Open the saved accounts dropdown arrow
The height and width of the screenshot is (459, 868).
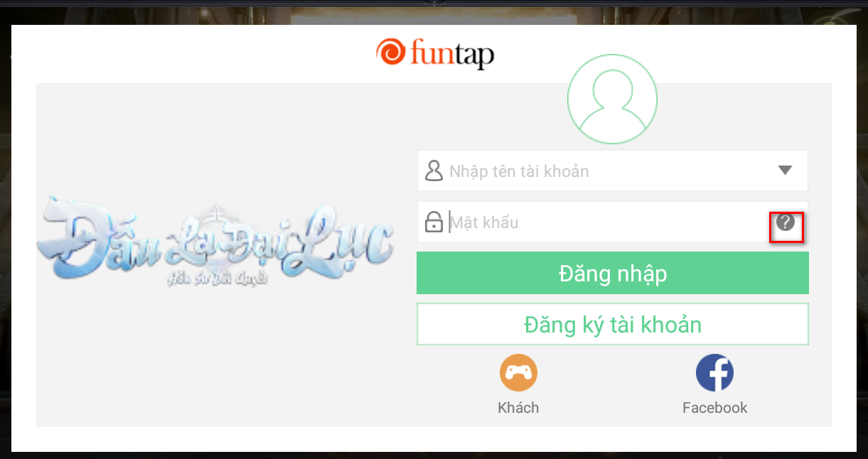click(x=785, y=171)
